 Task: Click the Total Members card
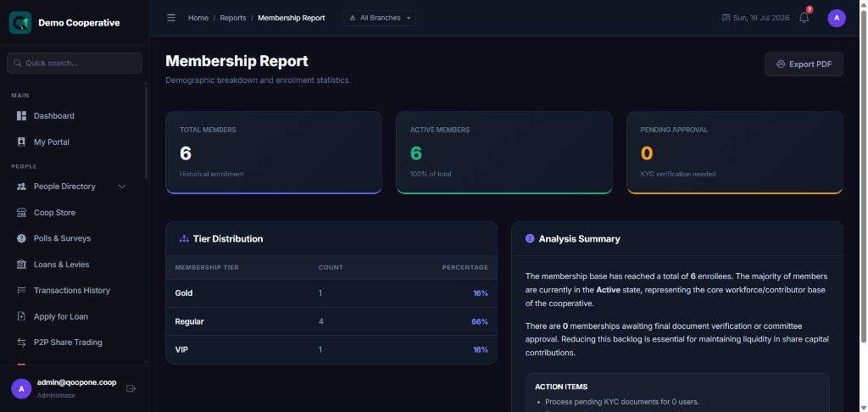[x=274, y=153]
